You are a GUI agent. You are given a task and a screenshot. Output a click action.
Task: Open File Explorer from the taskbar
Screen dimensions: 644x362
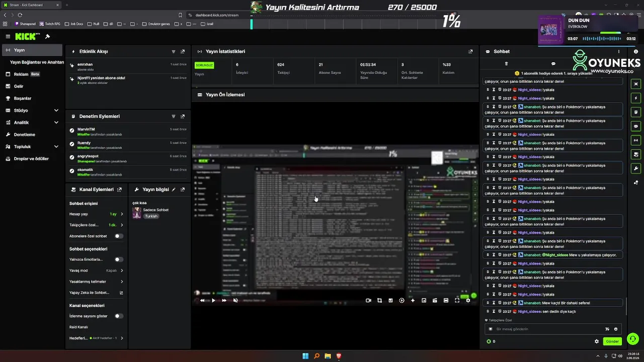click(x=328, y=356)
